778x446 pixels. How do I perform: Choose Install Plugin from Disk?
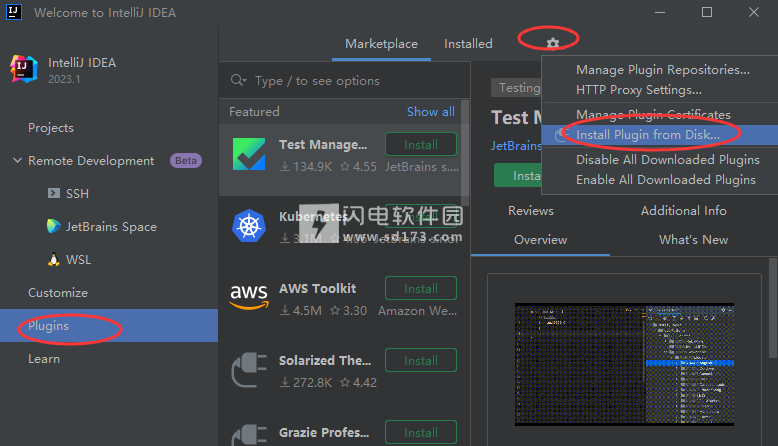click(x=659, y=135)
